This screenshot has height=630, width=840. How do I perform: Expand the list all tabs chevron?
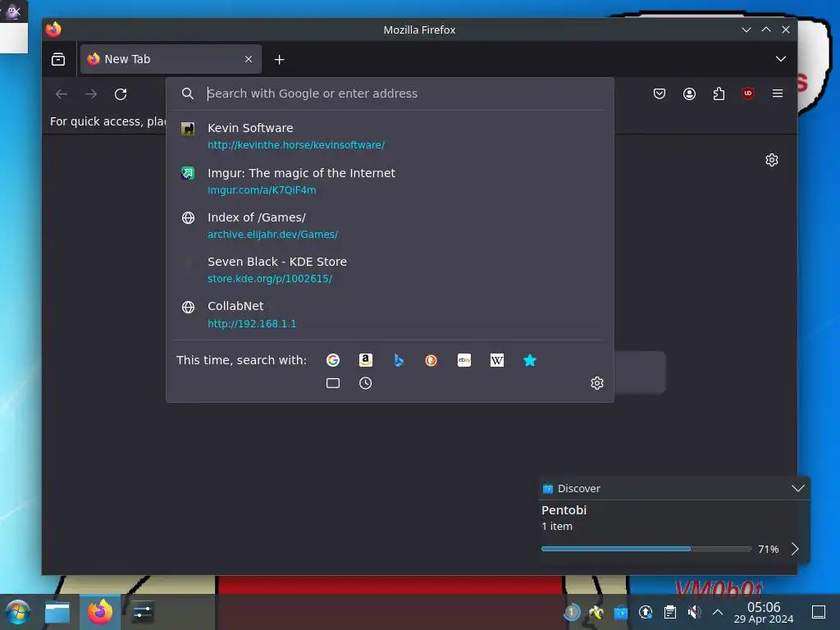[781, 59]
